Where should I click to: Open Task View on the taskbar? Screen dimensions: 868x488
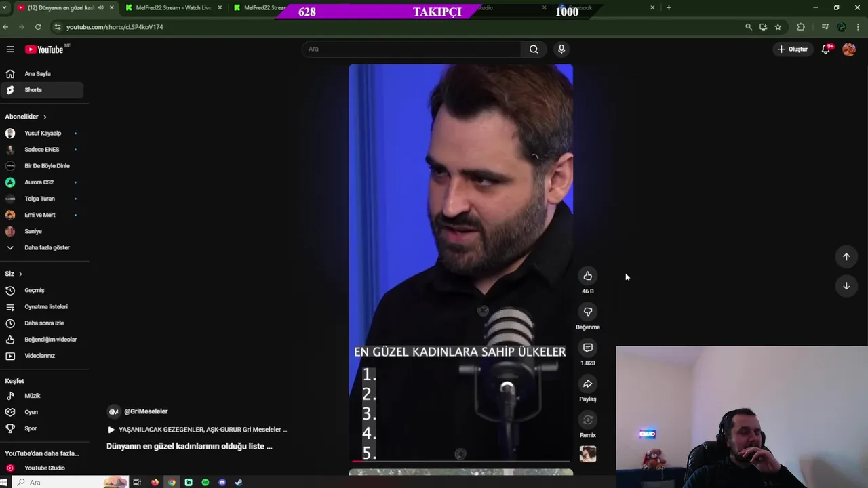pyautogui.click(x=137, y=483)
